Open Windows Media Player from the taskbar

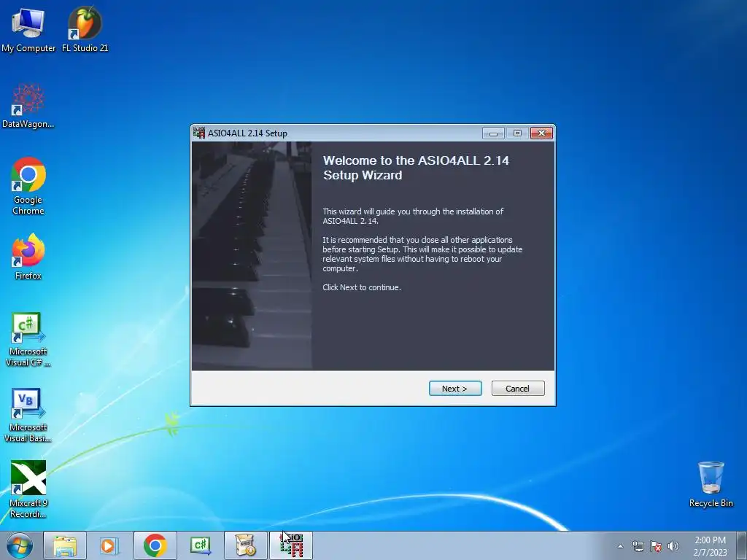pos(109,545)
